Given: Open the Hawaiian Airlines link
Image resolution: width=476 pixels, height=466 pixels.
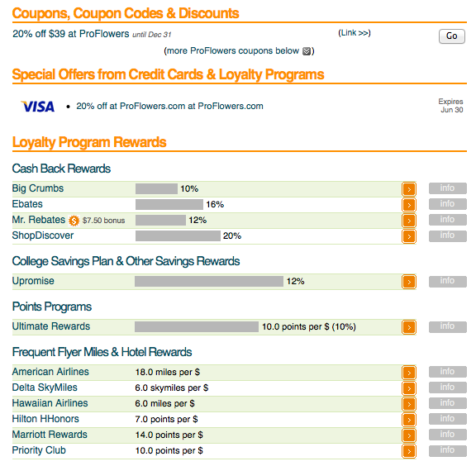Looking at the screenshot, I should click(50, 403).
